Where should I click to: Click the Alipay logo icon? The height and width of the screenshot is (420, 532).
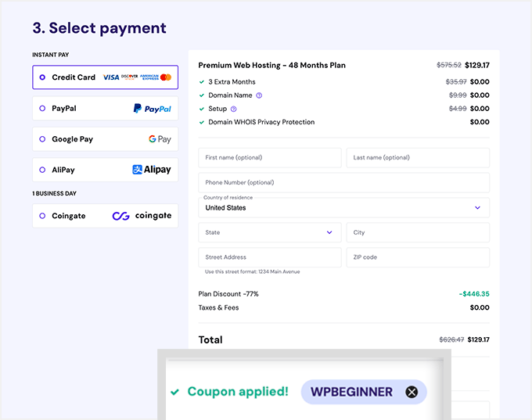152,170
